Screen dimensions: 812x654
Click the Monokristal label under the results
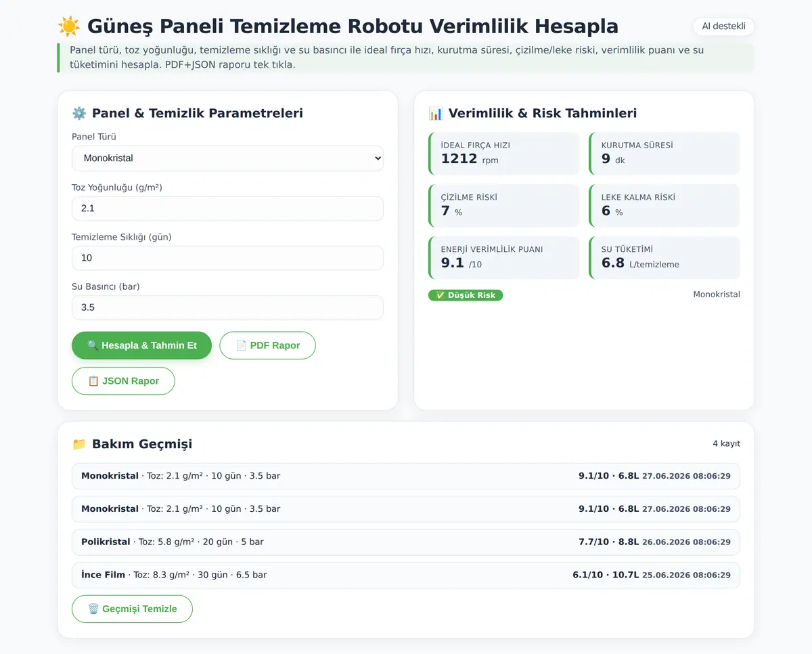tap(717, 295)
